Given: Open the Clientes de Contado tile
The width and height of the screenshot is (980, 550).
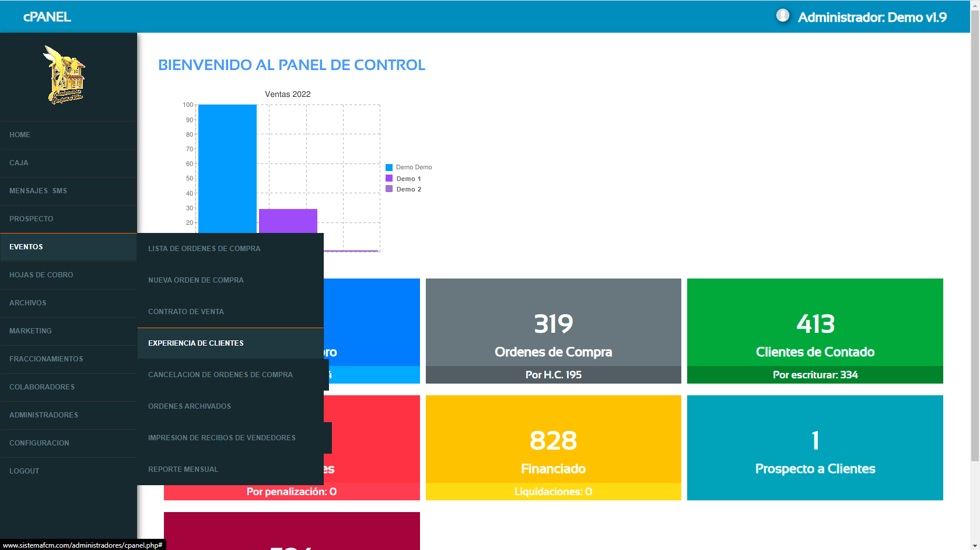Looking at the screenshot, I should coord(815,330).
